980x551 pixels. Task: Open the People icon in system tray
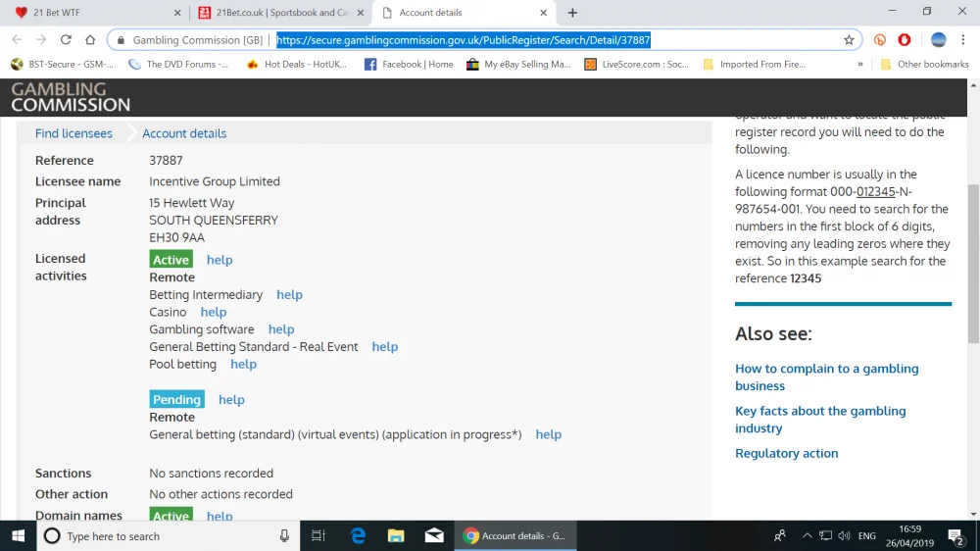click(779, 536)
